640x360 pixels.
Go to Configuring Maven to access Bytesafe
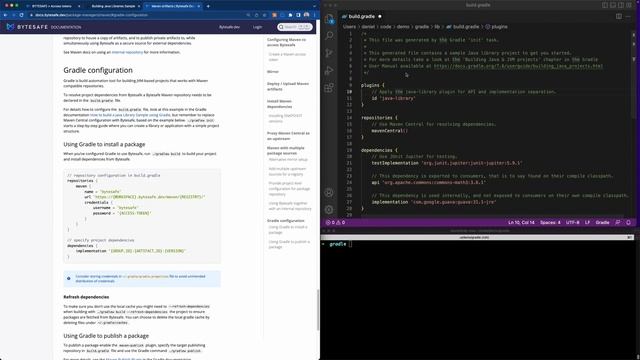[x=286, y=42]
